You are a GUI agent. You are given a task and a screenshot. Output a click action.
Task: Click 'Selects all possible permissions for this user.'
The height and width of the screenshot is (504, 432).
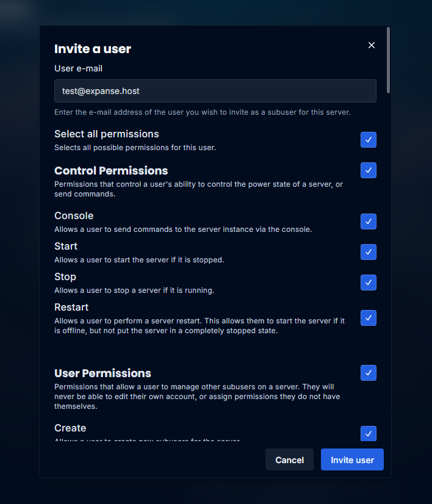pos(135,148)
